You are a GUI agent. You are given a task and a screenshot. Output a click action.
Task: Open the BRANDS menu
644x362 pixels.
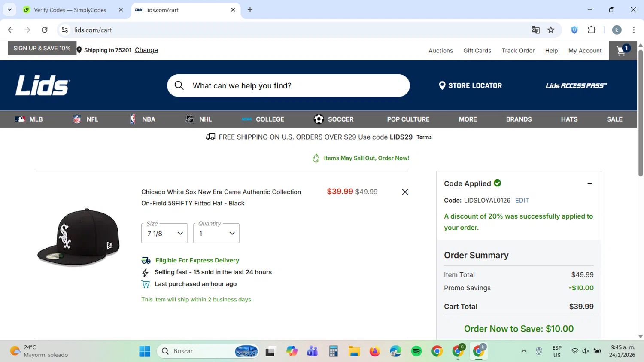click(519, 119)
